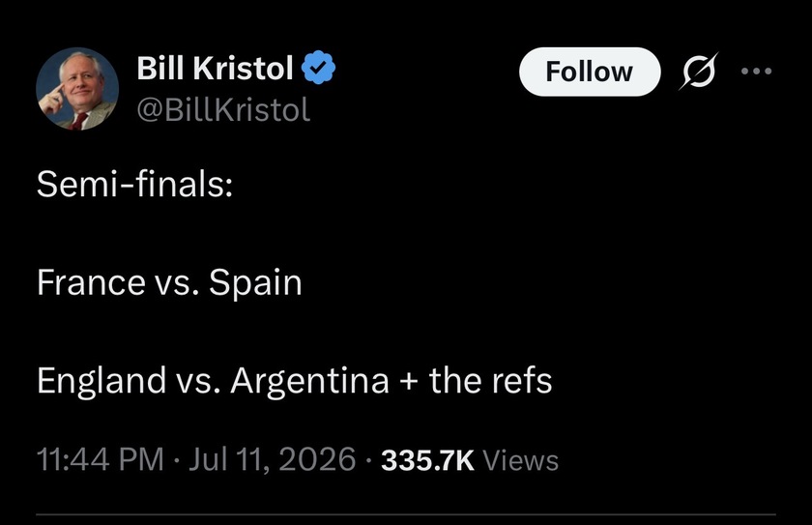
Task: Click the horizontal divider below the tweet
Action: click(x=406, y=514)
